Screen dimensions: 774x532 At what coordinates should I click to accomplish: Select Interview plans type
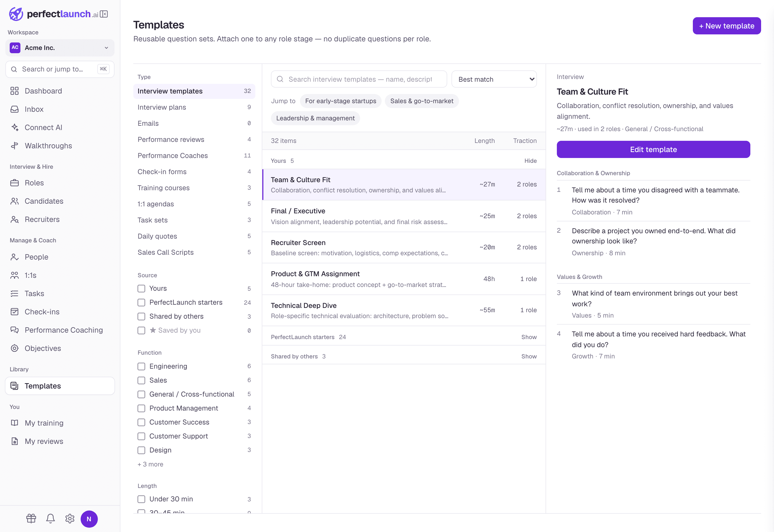pyautogui.click(x=194, y=107)
